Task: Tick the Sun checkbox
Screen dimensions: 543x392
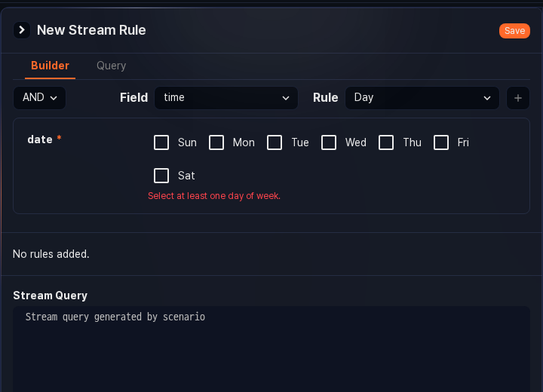Action: click(x=161, y=142)
